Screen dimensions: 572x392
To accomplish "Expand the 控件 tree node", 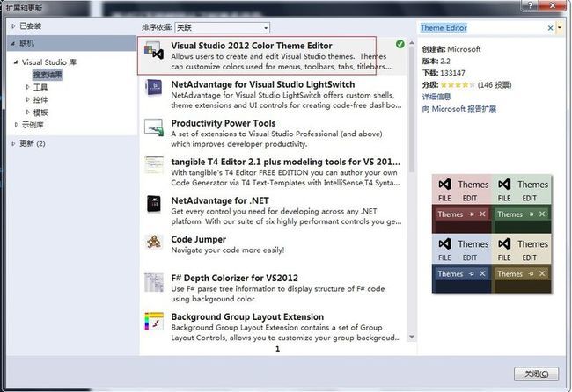I will tap(28, 100).
